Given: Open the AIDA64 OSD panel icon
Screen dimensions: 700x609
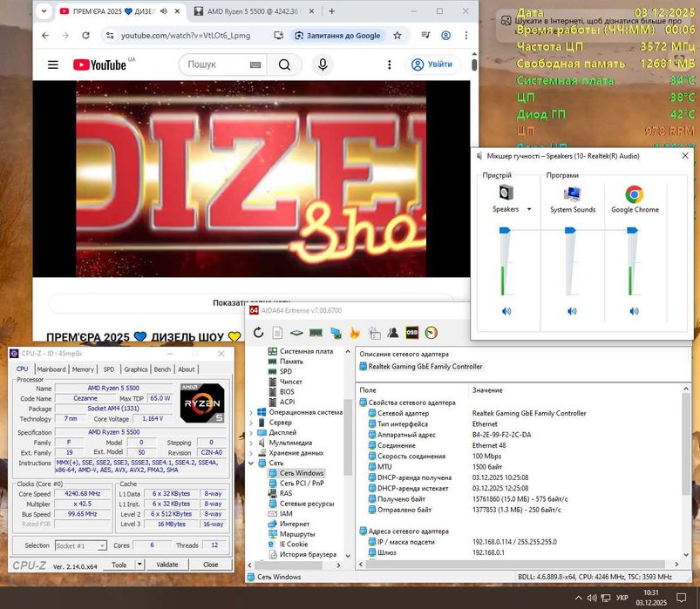Looking at the screenshot, I should [x=412, y=333].
